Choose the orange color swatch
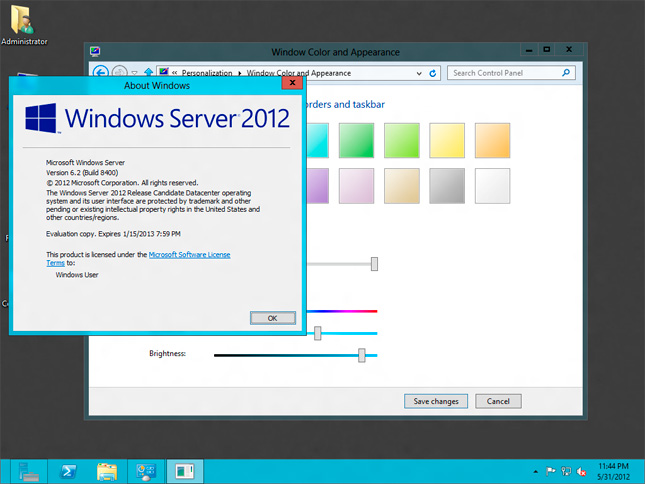Image resolution: width=645 pixels, height=484 pixels. [x=492, y=140]
